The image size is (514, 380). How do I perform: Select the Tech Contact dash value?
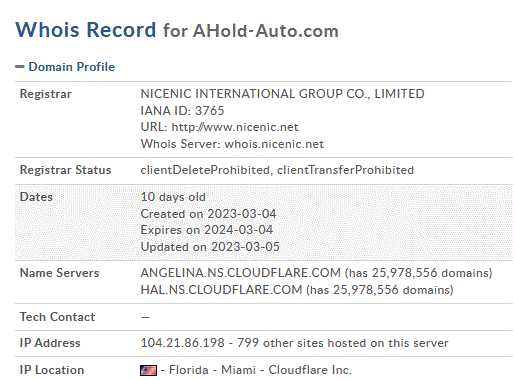(145, 317)
